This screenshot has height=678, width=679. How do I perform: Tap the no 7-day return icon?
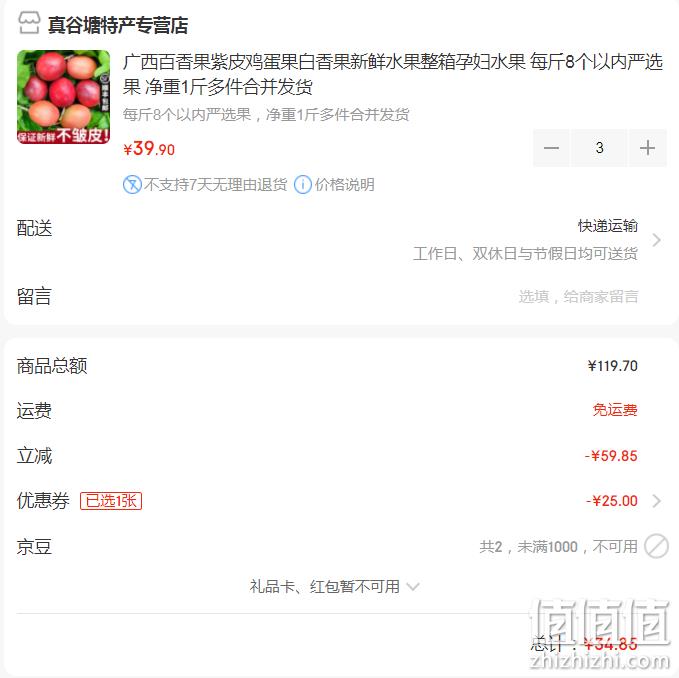pos(132,185)
